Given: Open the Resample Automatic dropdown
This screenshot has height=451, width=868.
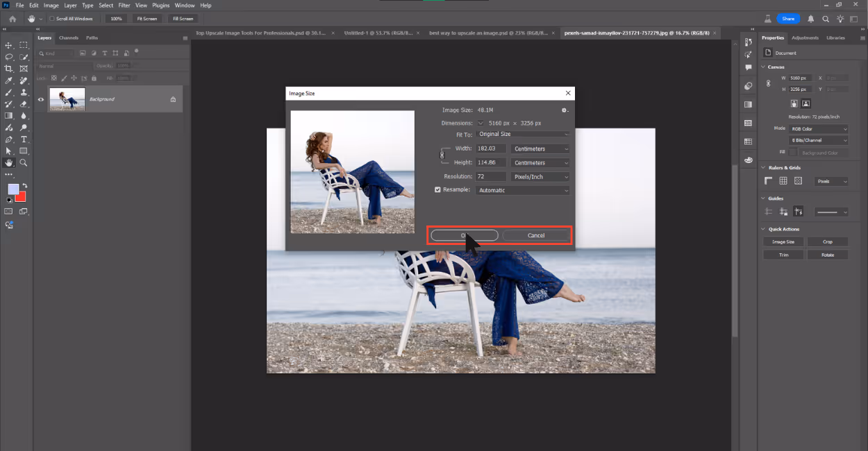Looking at the screenshot, I should [524, 190].
